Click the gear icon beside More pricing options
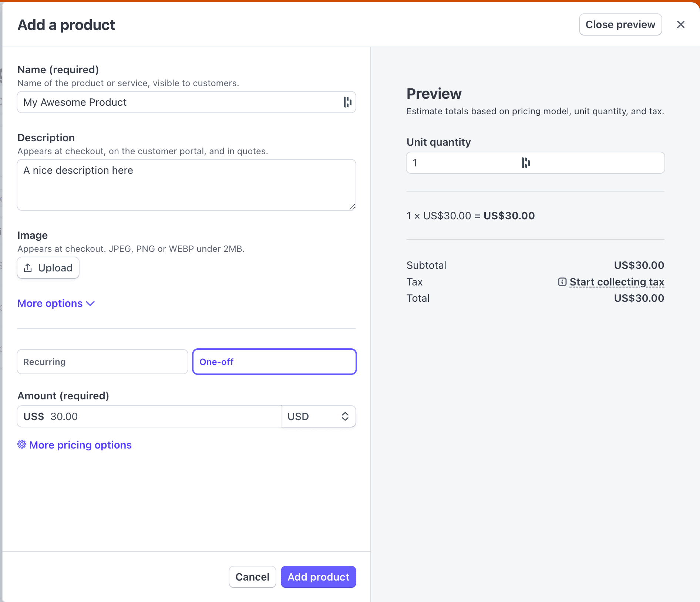700x602 pixels. coord(22,444)
